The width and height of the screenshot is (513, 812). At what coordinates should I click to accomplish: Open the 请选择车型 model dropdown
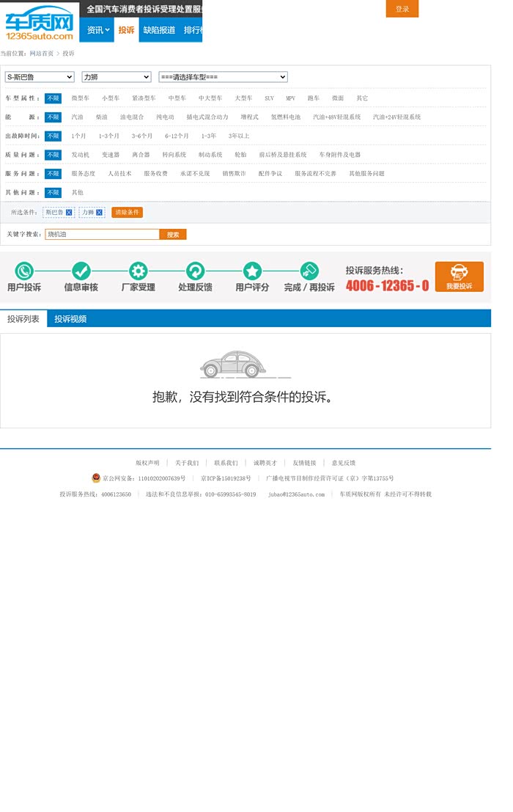[x=223, y=76]
